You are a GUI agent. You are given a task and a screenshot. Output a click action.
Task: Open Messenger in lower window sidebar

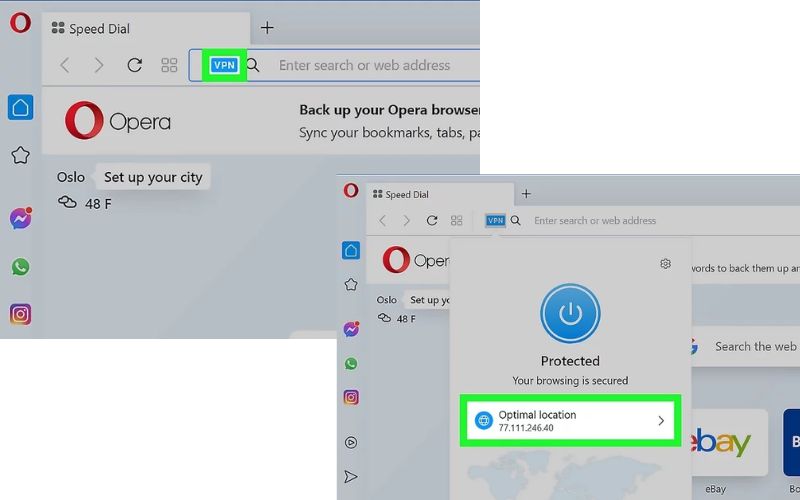(x=351, y=329)
